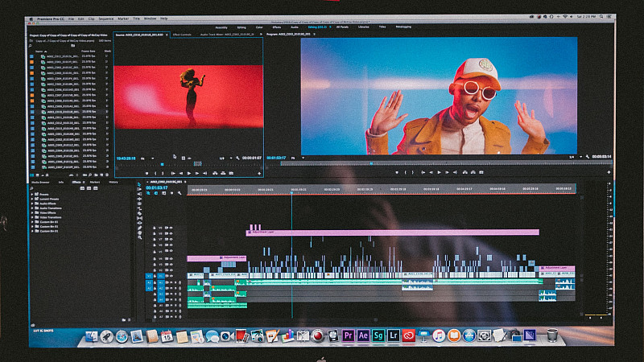Select the Pen tool
The height and width of the screenshot is (362, 644).
click(139, 228)
